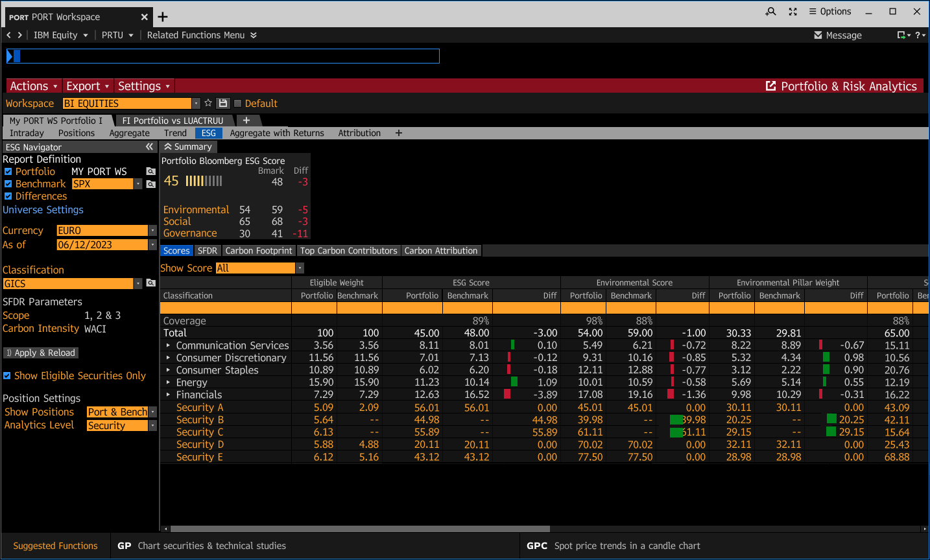Open the Currency EURO dropdown
930x560 pixels.
(x=152, y=231)
